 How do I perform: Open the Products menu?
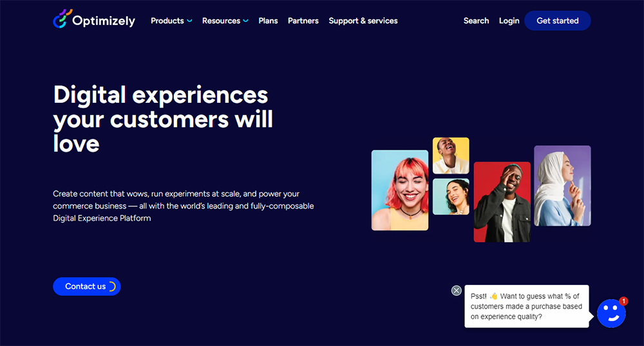[167, 21]
